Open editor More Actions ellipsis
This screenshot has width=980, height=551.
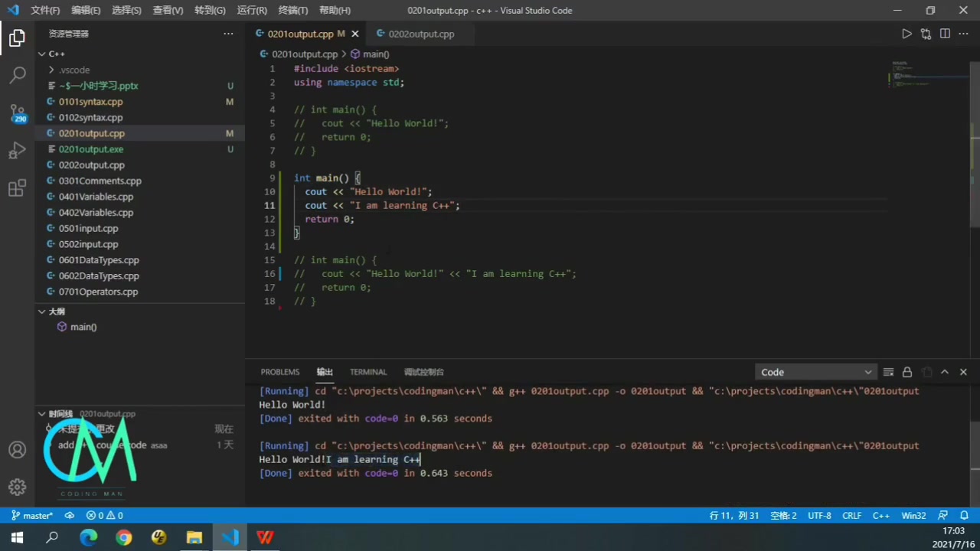[x=964, y=34]
